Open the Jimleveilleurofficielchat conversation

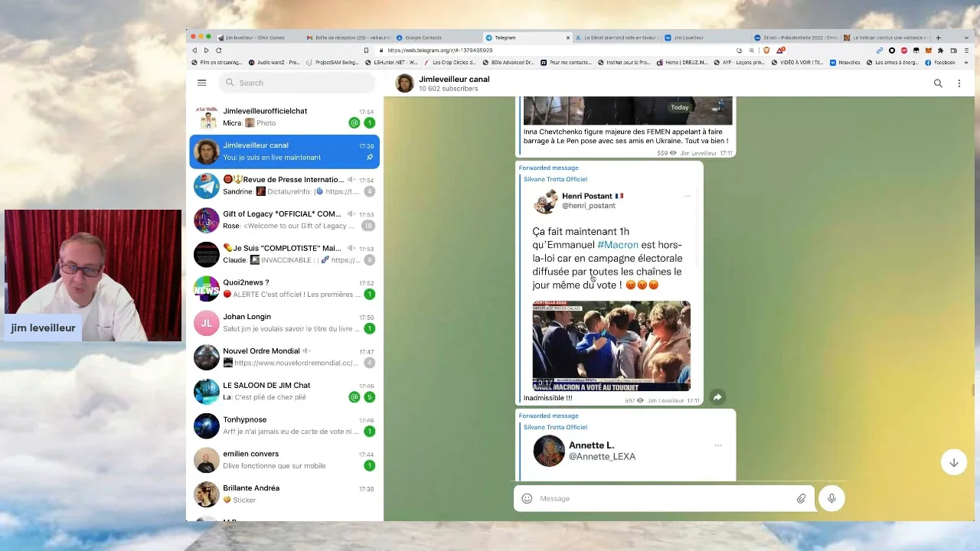click(284, 117)
